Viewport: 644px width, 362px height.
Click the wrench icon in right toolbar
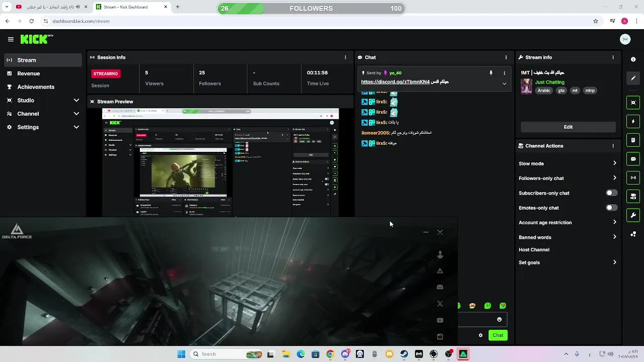coord(633,215)
